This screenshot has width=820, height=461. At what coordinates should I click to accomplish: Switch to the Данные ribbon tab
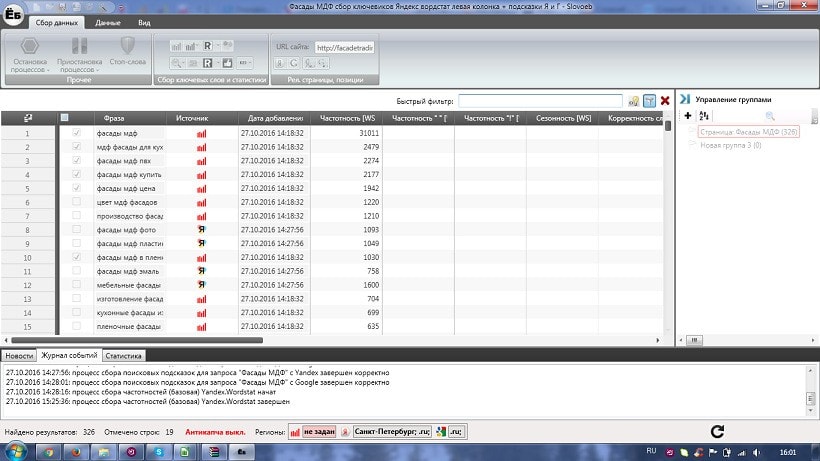click(108, 21)
